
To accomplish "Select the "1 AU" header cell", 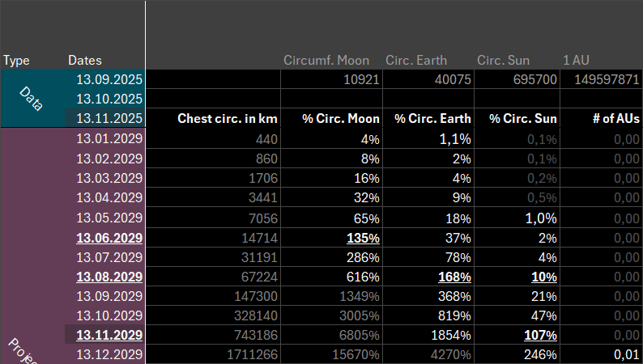I will 578,61.
